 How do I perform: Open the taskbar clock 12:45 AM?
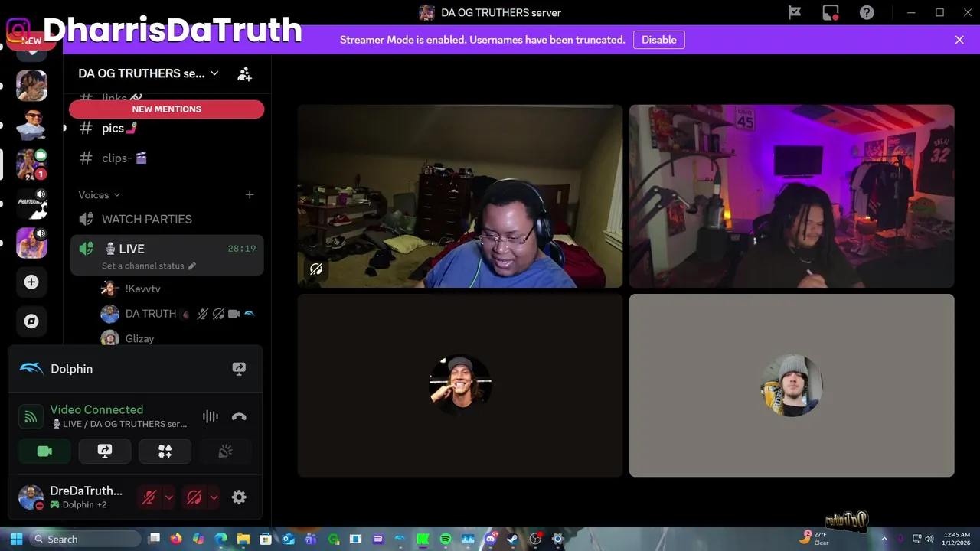[957, 539]
